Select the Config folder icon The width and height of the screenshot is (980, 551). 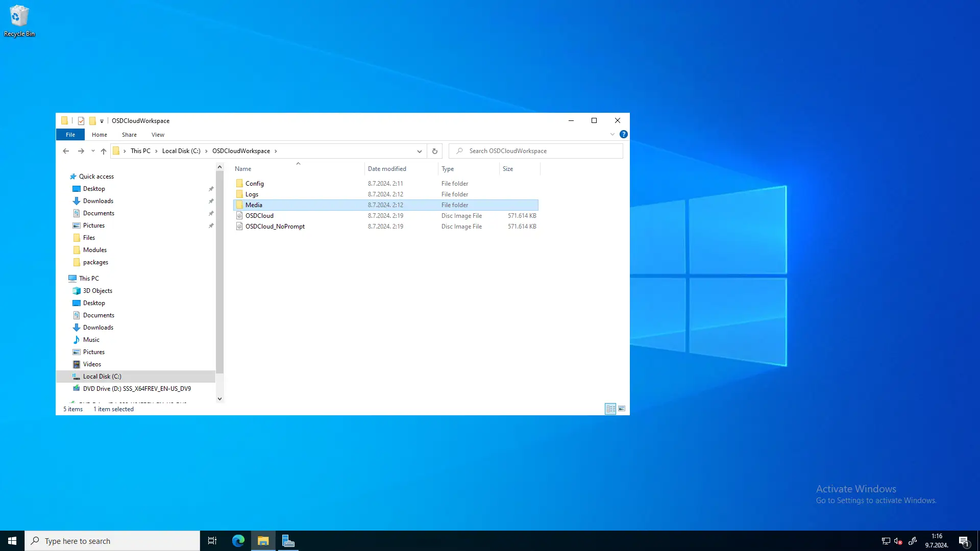point(239,184)
